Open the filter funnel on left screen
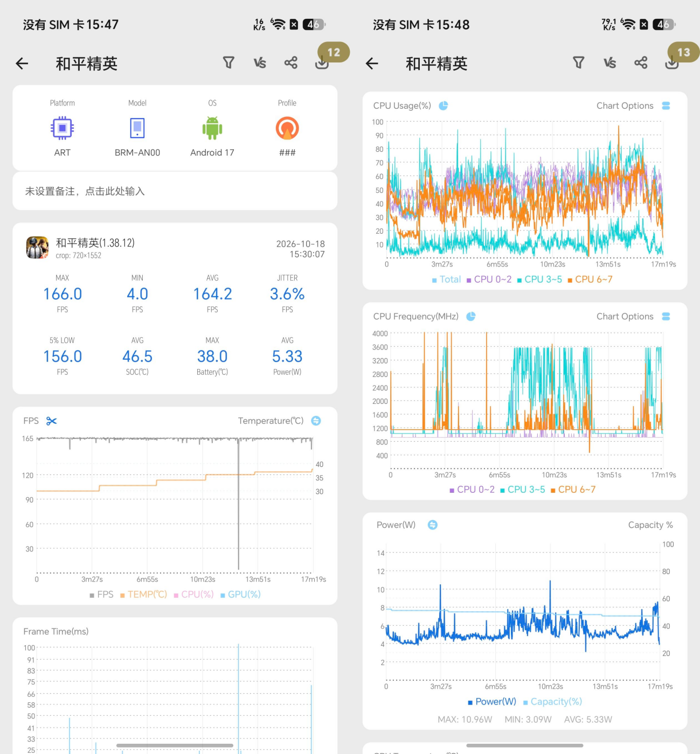The image size is (700, 754). (228, 63)
